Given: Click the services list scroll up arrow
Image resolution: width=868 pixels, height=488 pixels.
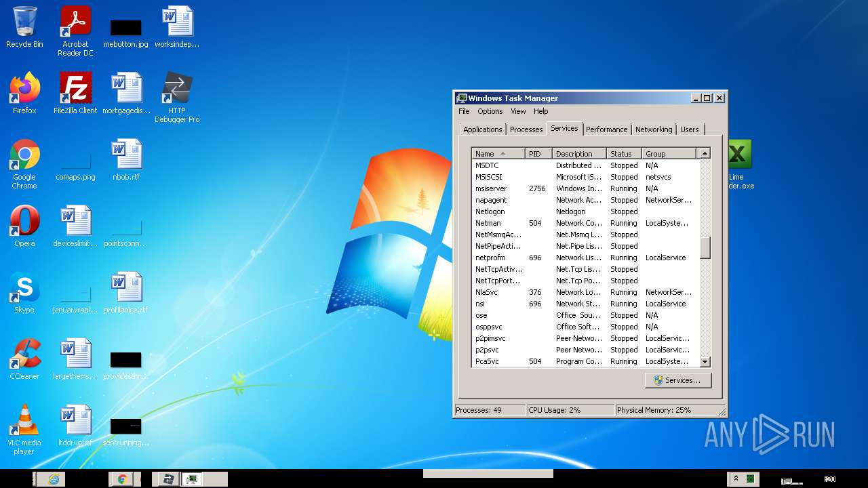Looking at the screenshot, I should pyautogui.click(x=705, y=154).
